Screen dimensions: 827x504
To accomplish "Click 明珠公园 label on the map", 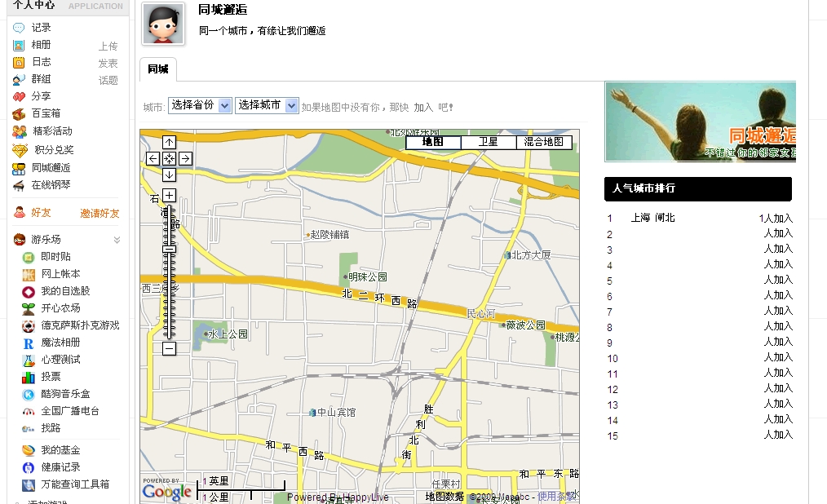I will (368, 276).
